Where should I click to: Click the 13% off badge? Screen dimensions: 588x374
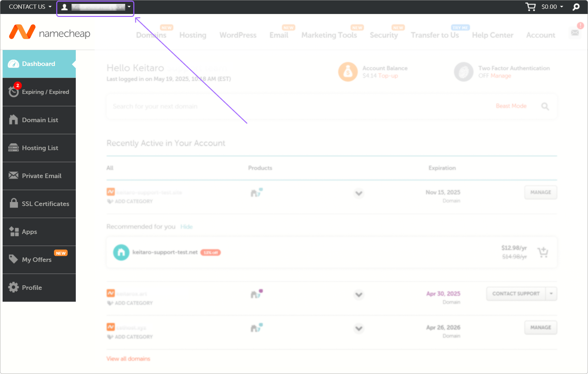[x=210, y=252]
